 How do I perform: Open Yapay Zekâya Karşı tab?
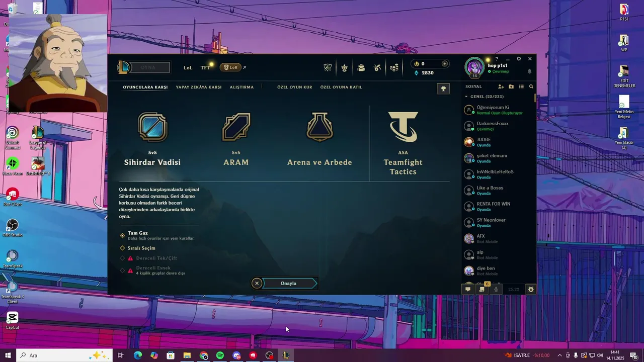pos(199,87)
